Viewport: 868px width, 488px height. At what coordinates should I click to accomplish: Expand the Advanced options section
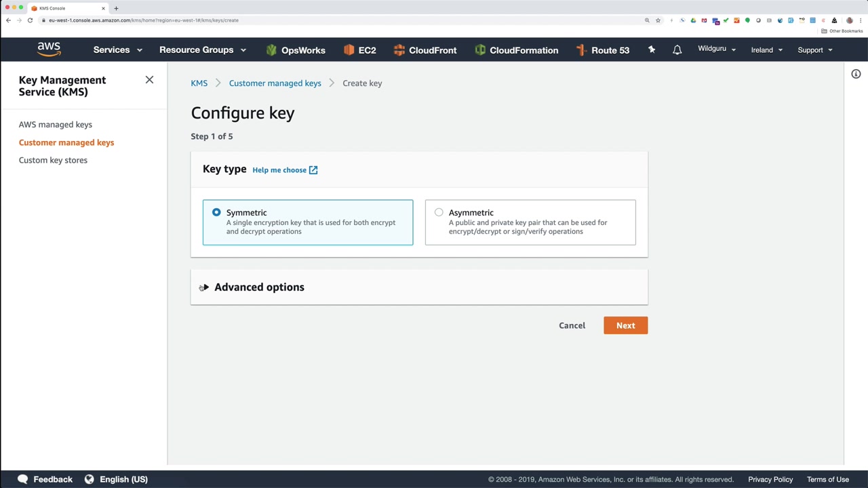tap(205, 287)
